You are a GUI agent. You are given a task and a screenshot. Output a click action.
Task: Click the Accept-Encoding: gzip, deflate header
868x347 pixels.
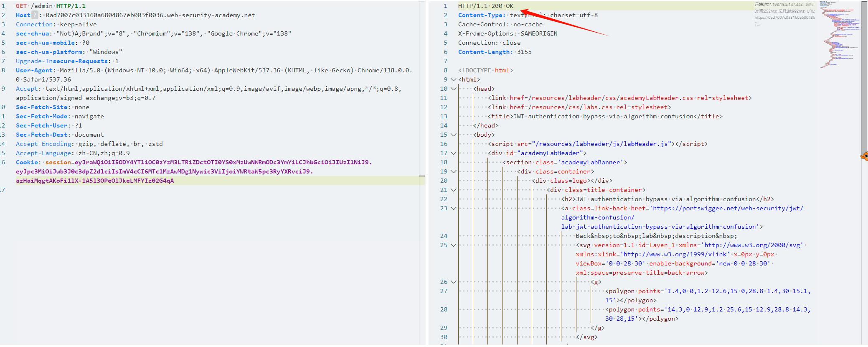coord(89,144)
